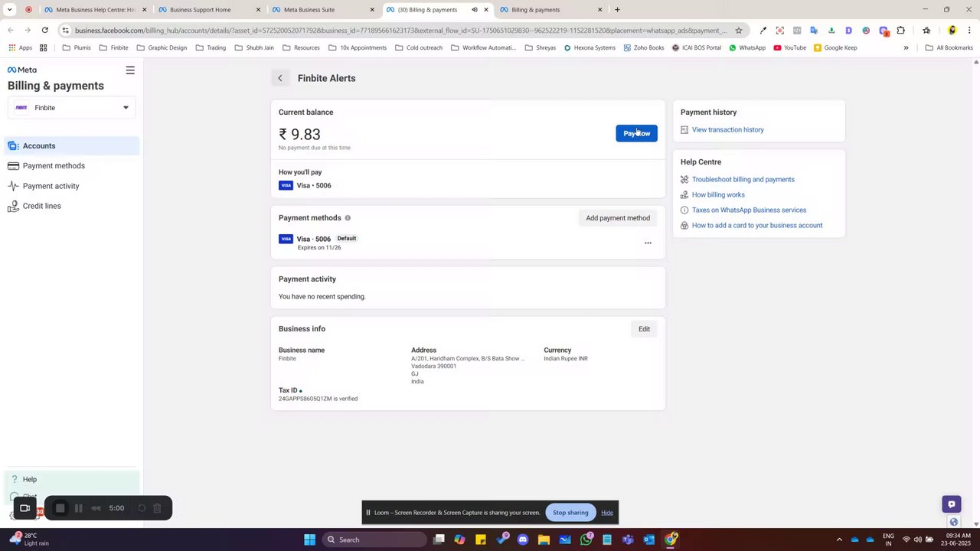Viewport: 980px width, 551px height.
Task: Open the Resources bookmark folder
Action: click(x=301, y=47)
